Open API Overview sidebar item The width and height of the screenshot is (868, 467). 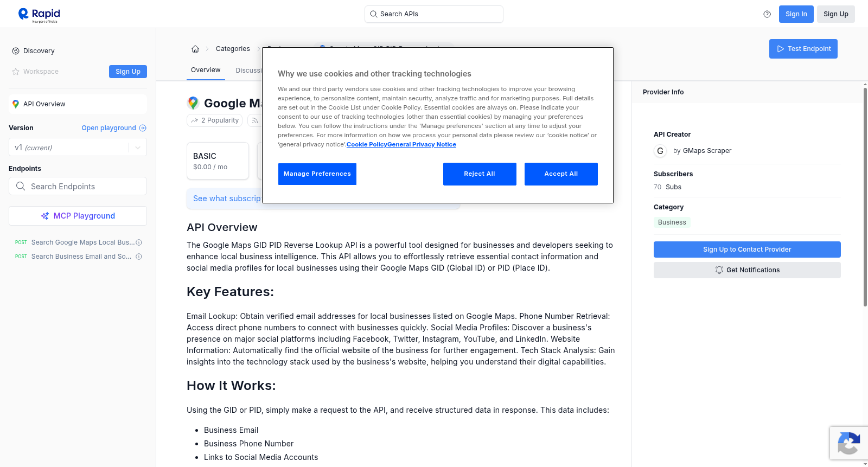(x=78, y=104)
